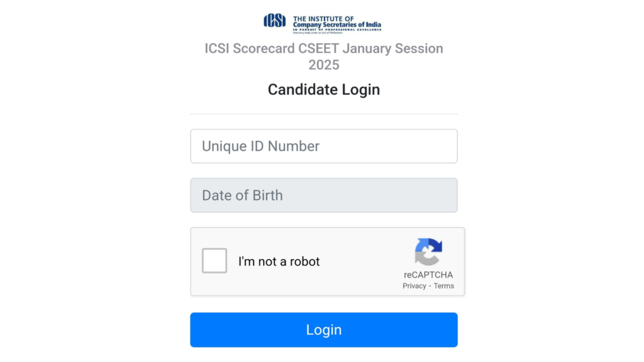644x362 pixels.
Task: Click the blue Login button to sign in
Action: [x=323, y=329]
